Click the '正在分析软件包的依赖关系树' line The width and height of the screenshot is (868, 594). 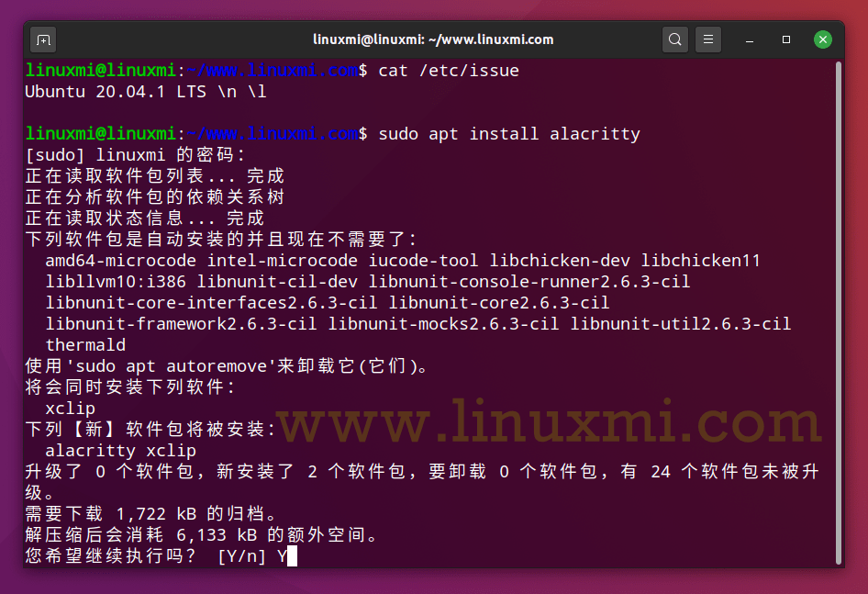(x=155, y=197)
